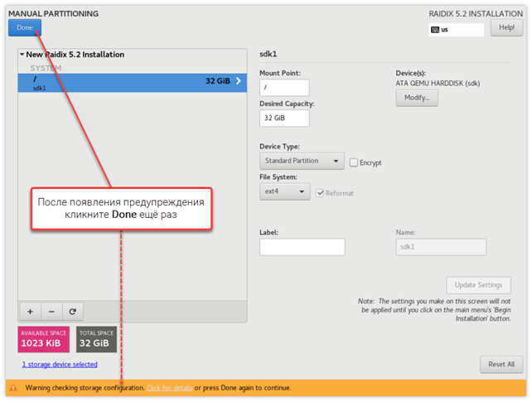
Task: Toggle the Reformat checkbox
Action: point(320,193)
